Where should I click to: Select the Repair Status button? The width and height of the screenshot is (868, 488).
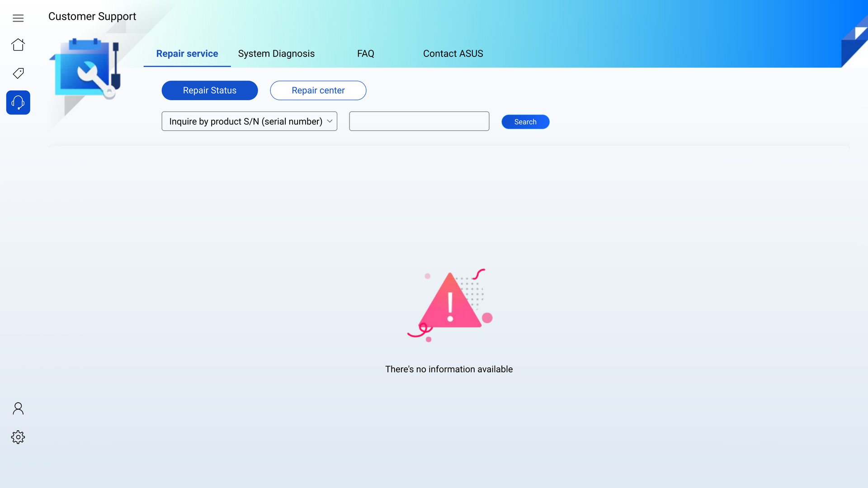[210, 90]
